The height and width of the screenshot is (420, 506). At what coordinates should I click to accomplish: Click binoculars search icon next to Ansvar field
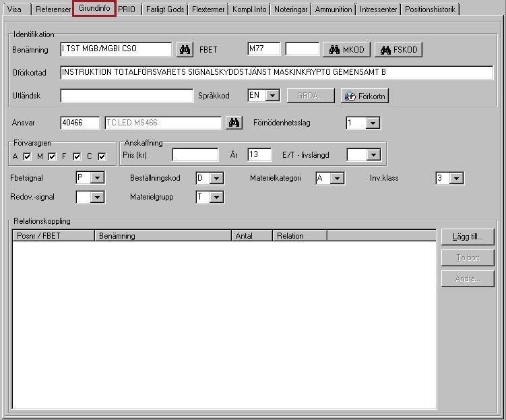tap(234, 123)
